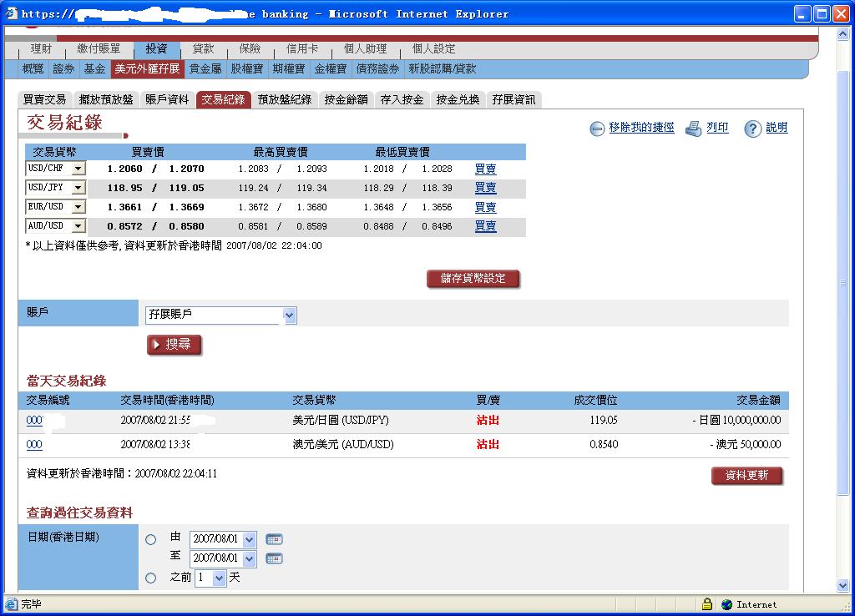This screenshot has height=616, width=855.
Task: Click the IE page icon in title bar
Action: pyautogui.click(x=12, y=13)
